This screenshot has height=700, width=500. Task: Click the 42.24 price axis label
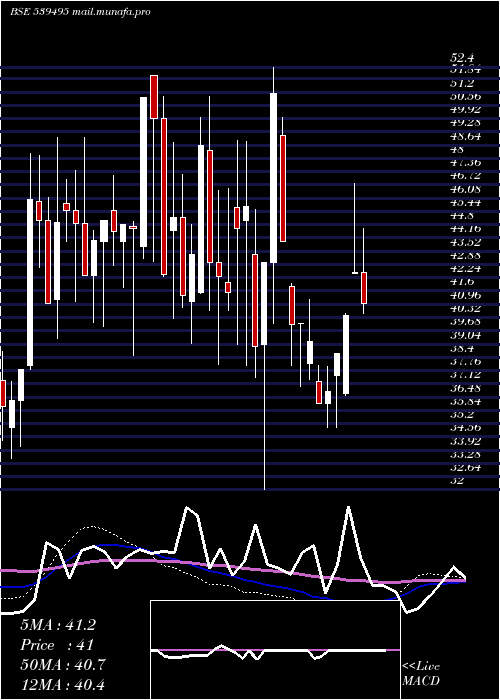(x=466, y=268)
